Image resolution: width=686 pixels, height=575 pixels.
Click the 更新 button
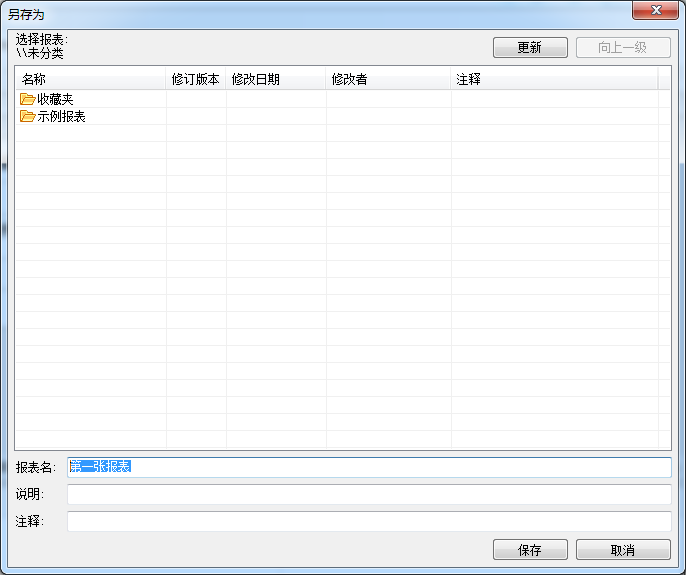tap(530, 47)
